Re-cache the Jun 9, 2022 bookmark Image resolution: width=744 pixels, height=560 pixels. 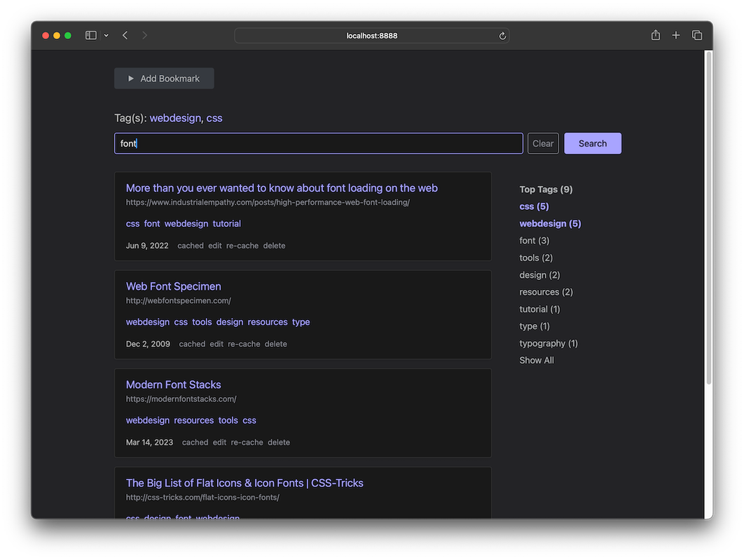pos(242,246)
